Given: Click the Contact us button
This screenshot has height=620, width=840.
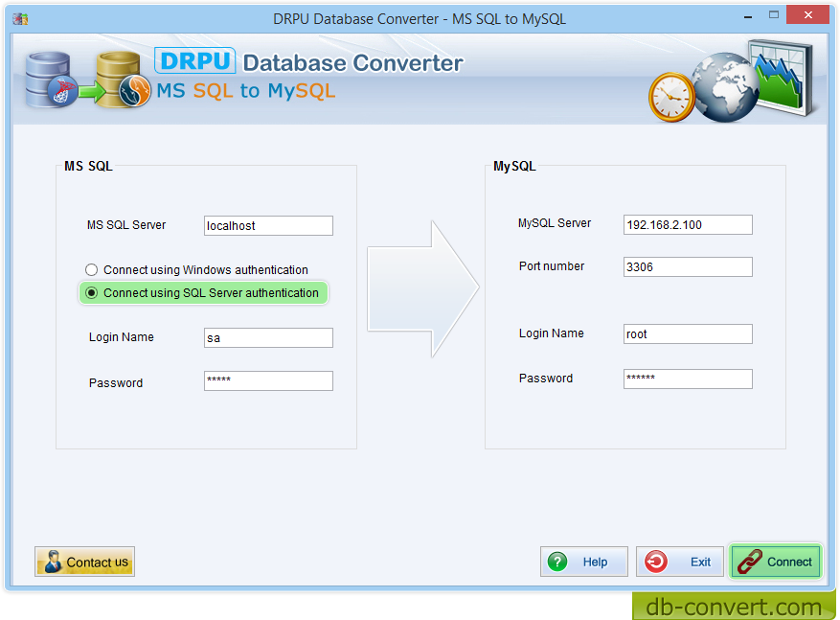Looking at the screenshot, I should 84,562.
